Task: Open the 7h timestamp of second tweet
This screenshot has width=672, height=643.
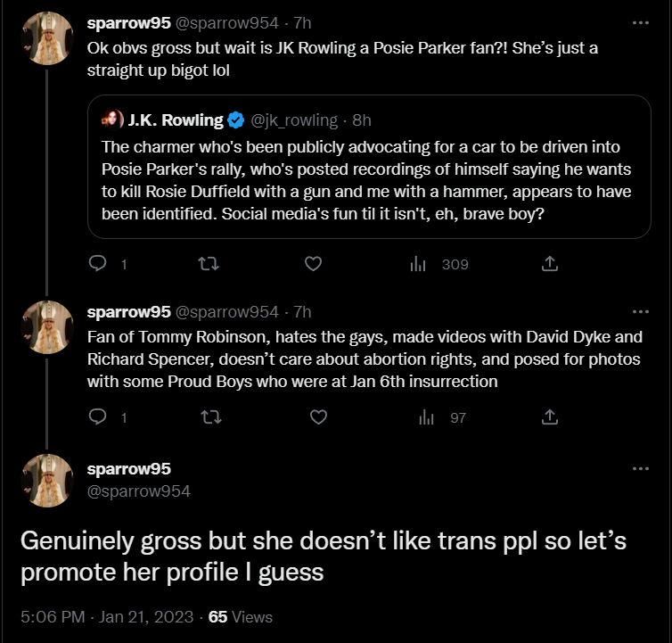Action: pos(302,312)
